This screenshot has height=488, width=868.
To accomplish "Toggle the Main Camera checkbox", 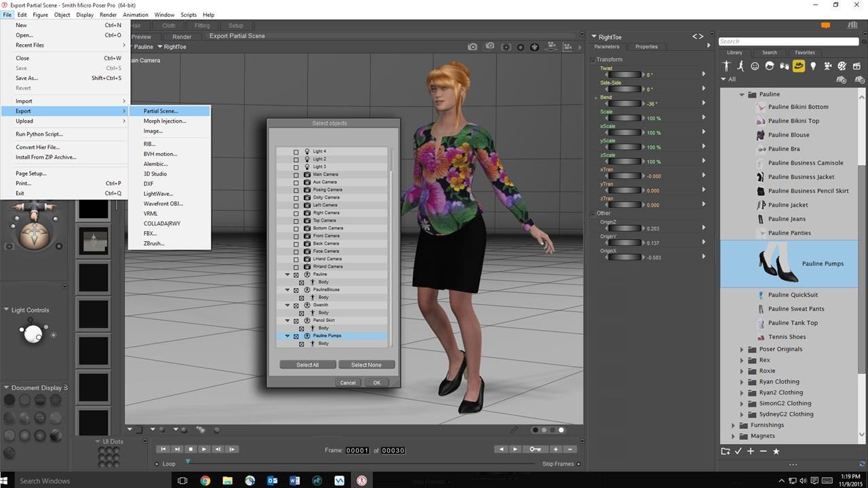I will tap(296, 174).
